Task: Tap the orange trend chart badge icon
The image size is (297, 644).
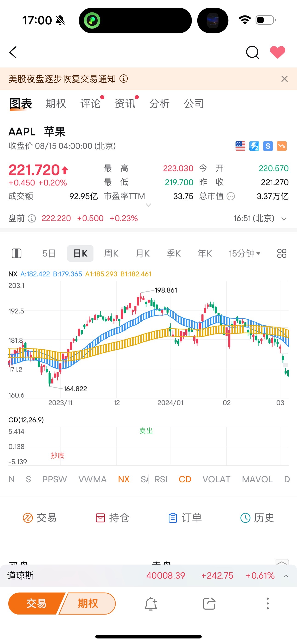Action: [x=282, y=146]
